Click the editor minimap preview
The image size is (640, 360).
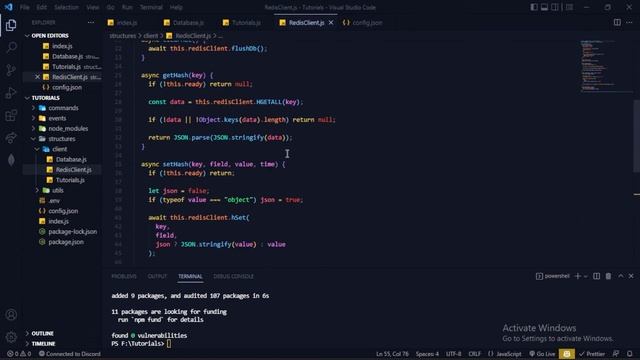[606, 65]
